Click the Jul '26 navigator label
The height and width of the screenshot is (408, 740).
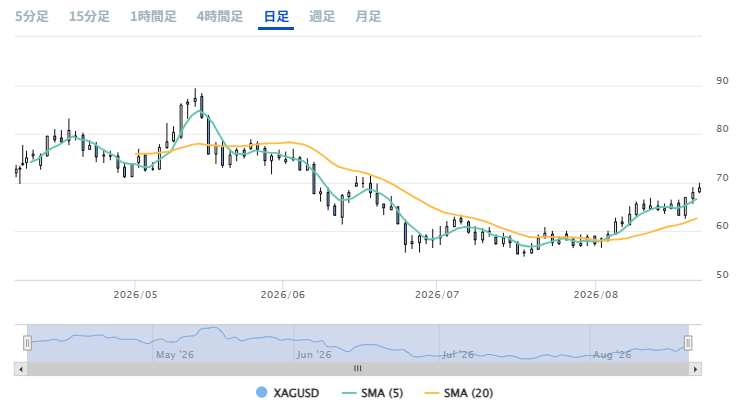click(x=458, y=355)
